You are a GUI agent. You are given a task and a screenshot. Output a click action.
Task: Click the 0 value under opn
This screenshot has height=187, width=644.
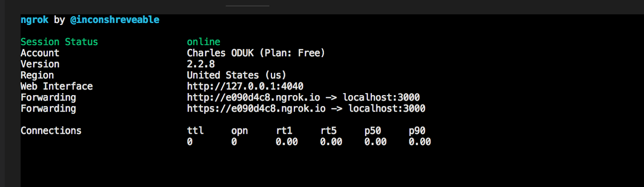pos(234,142)
